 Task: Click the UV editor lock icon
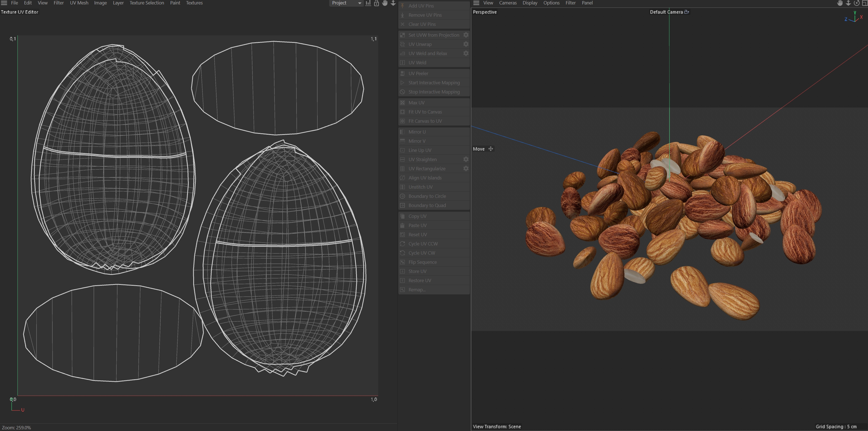(x=376, y=3)
